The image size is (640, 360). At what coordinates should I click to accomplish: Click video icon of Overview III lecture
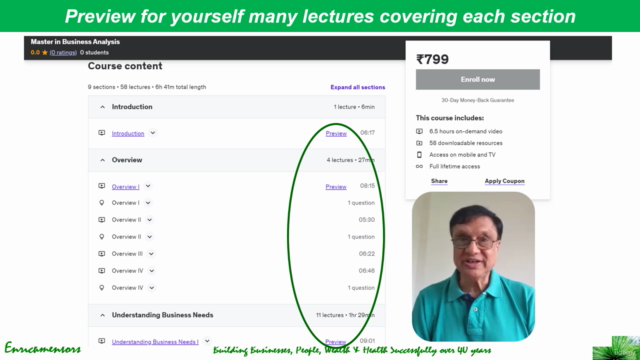[x=102, y=254]
